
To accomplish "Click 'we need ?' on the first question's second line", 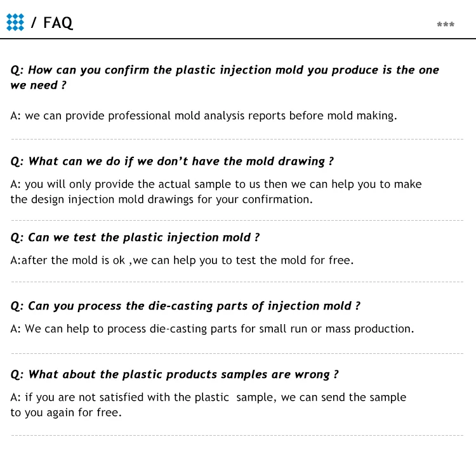I will pyautogui.click(x=38, y=85).
